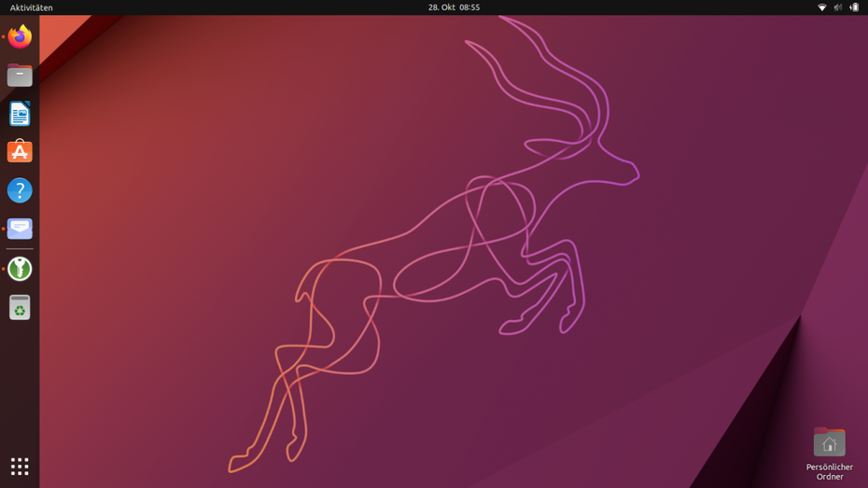868x488 pixels.
Task: Open the purple message bubble app
Action: pyautogui.click(x=20, y=229)
